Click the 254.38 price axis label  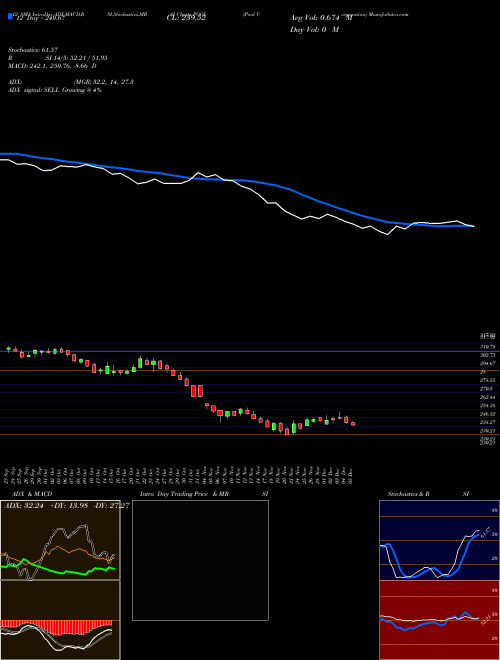(487, 405)
